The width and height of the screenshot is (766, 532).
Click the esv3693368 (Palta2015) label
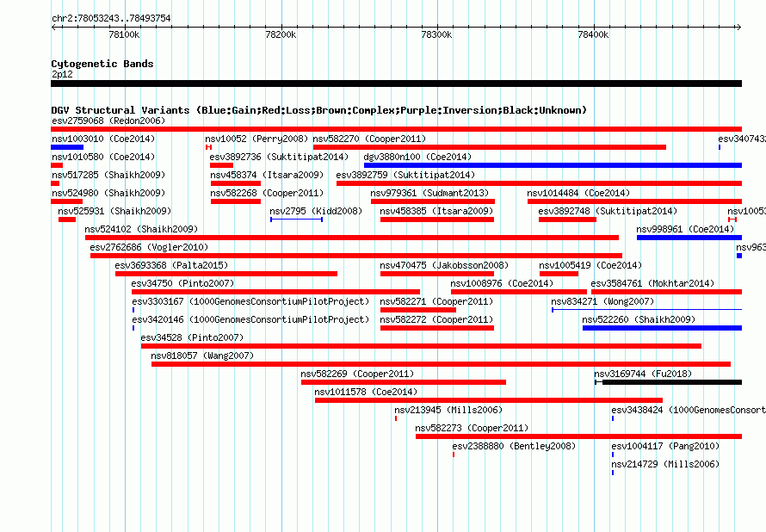(x=171, y=265)
